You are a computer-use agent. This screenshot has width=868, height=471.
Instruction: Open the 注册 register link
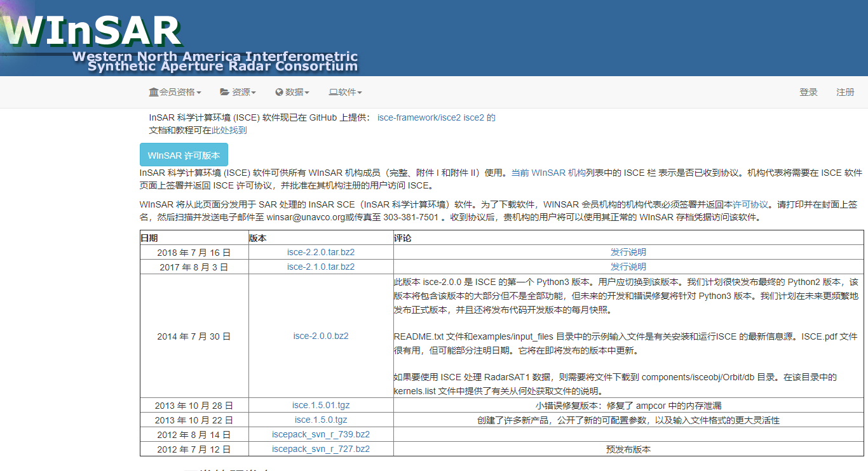click(845, 92)
